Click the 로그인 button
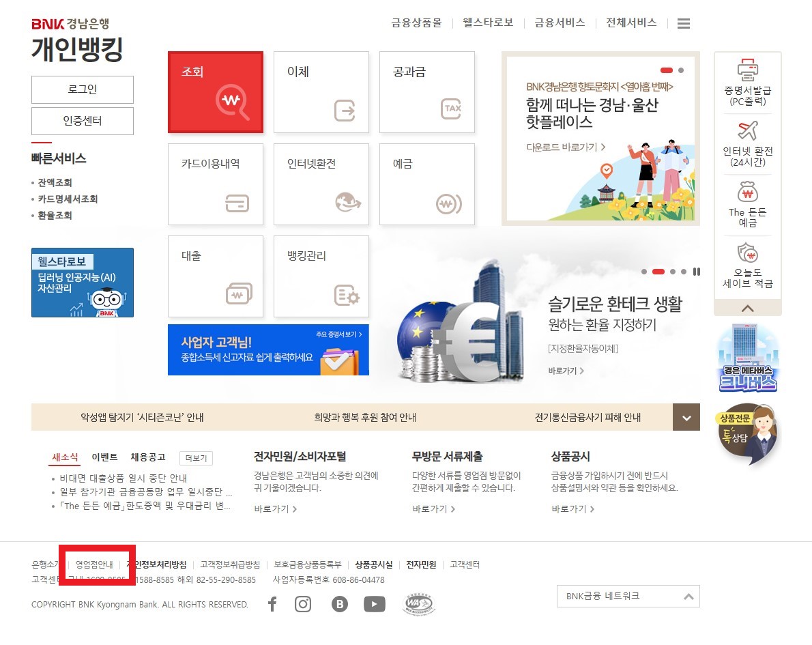 click(x=83, y=89)
